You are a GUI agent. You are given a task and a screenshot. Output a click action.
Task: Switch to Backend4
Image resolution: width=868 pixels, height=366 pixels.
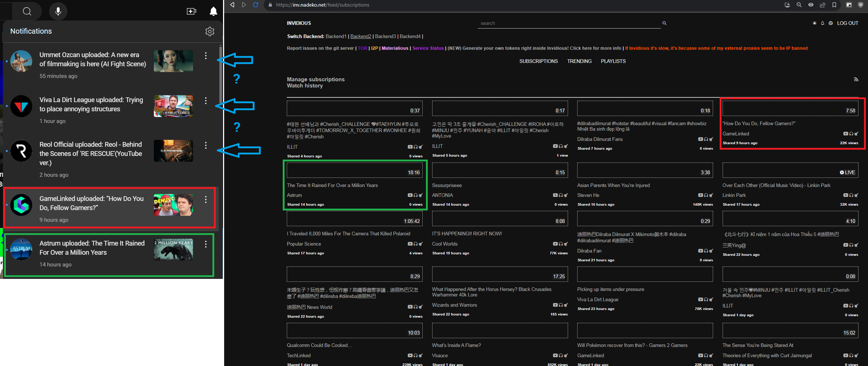pyautogui.click(x=410, y=36)
